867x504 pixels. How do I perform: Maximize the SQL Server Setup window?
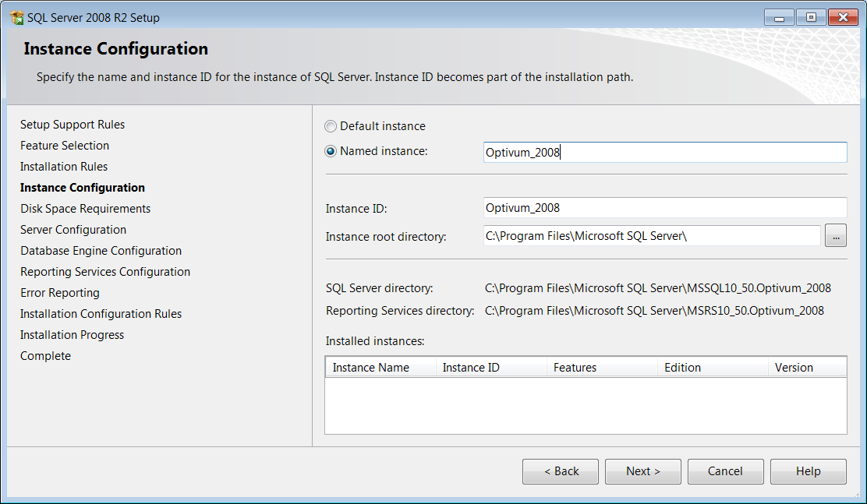[811, 18]
